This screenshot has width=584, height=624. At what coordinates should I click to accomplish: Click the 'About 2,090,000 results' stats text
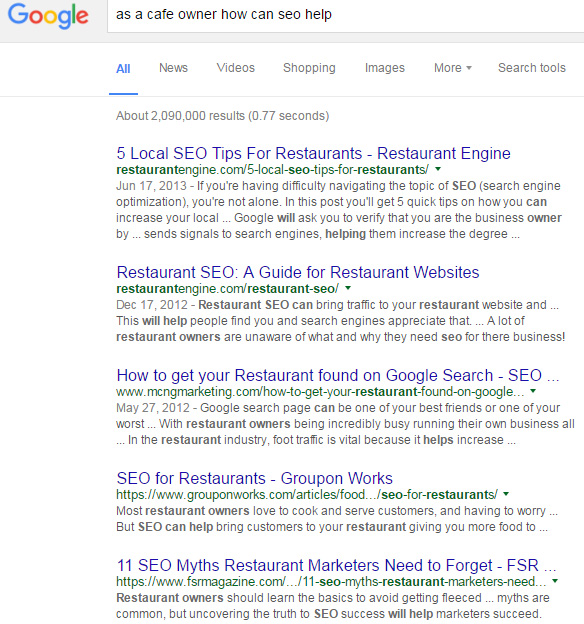click(x=223, y=116)
